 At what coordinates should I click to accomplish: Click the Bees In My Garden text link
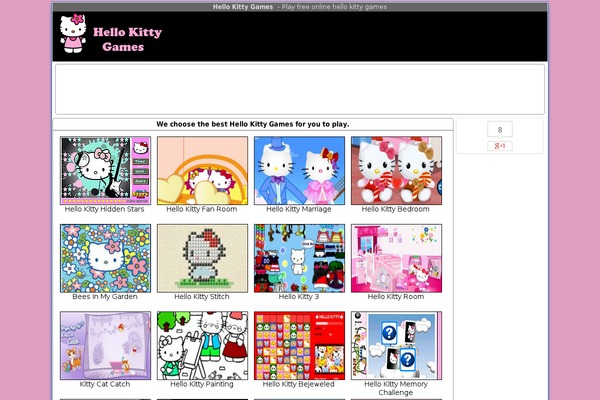(x=105, y=297)
